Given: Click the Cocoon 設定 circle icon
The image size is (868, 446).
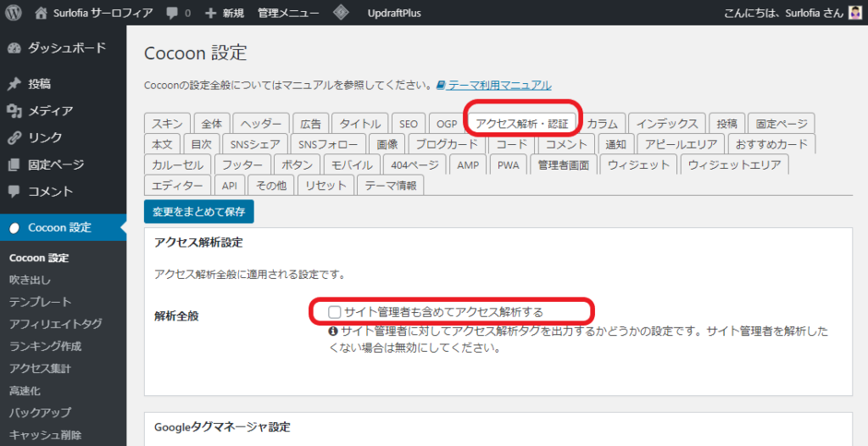Looking at the screenshot, I should 14,228.
